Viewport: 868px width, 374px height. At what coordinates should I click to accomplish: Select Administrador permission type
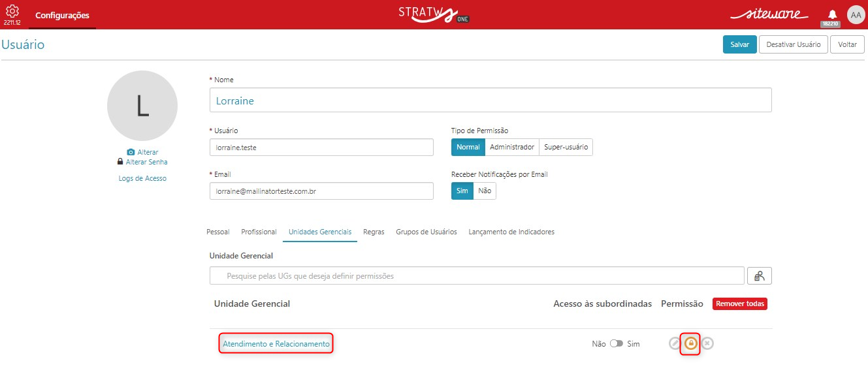click(x=512, y=147)
